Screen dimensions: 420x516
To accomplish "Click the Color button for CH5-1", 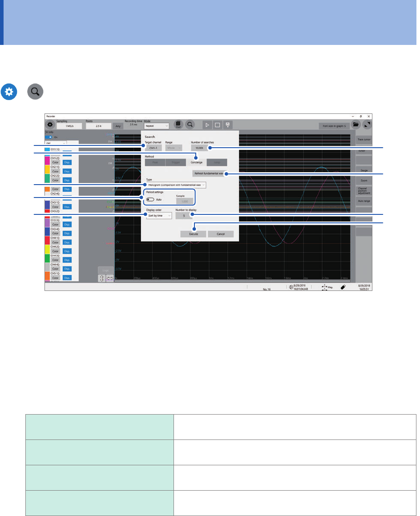I will (x=55, y=278).
